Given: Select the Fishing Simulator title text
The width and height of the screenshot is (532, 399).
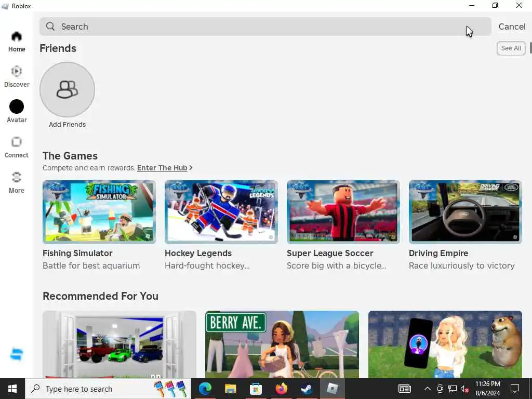Looking at the screenshot, I should coord(77,253).
